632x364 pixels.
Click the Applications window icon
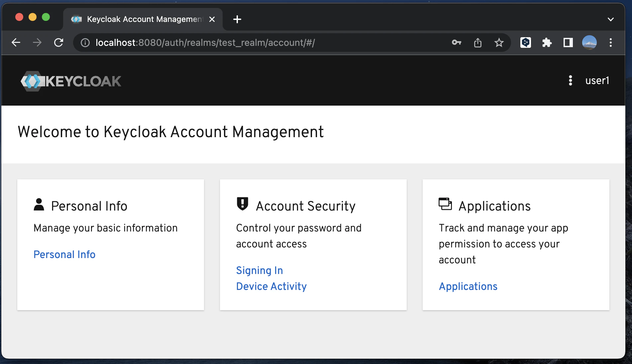point(445,204)
